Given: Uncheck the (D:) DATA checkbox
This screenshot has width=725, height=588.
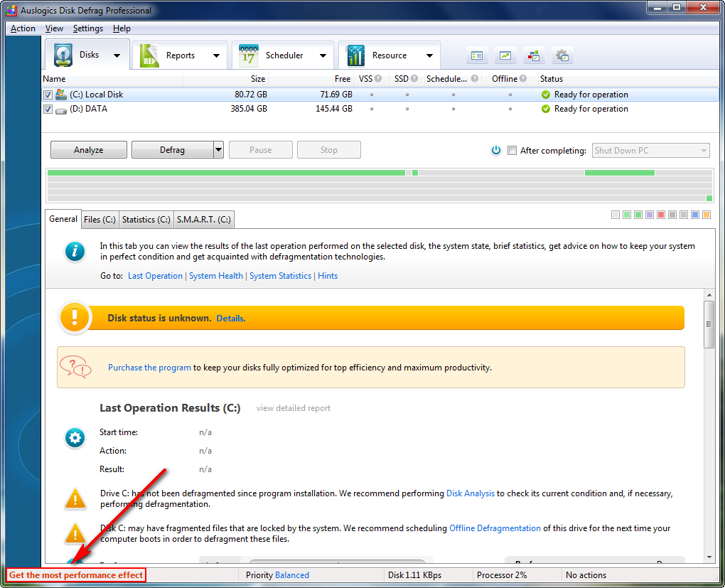Looking at the screenshot, I should pyautogui.click(x=48, y=109).
